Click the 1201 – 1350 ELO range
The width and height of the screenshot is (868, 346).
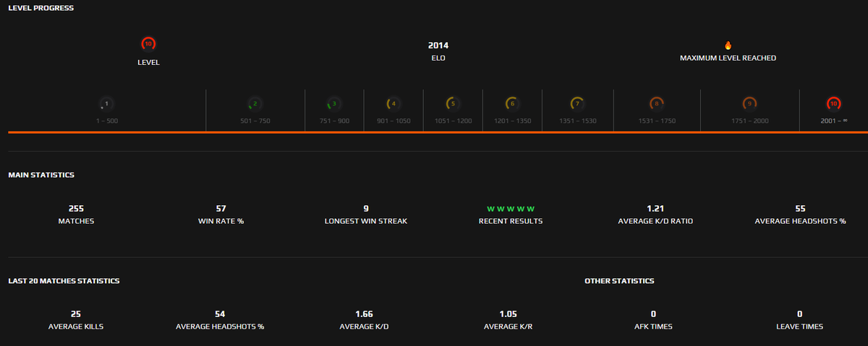(x=512, y=121)
